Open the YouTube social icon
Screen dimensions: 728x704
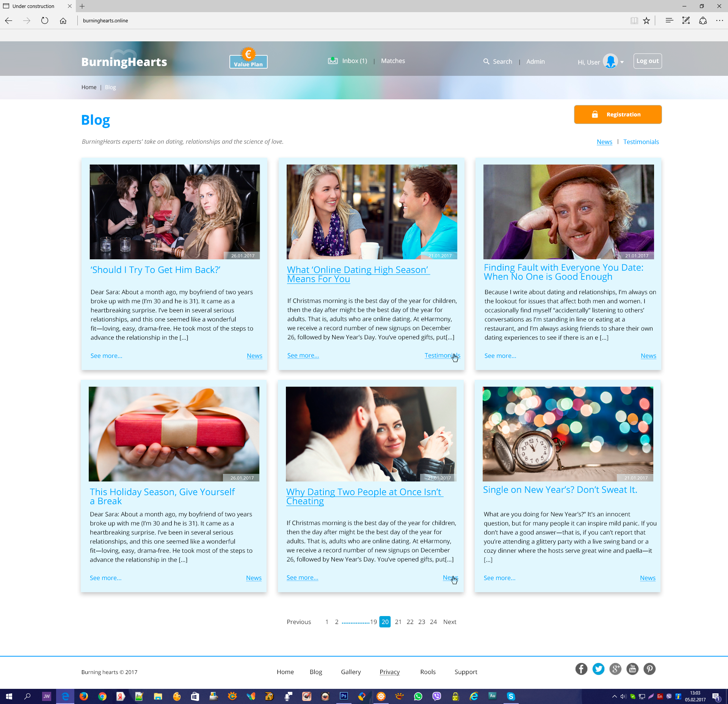632,669
